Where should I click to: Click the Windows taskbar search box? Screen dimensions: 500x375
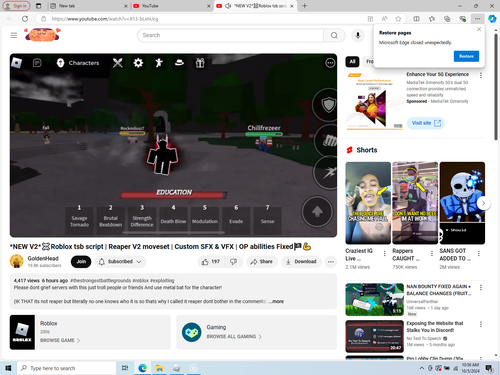[67, 368]
